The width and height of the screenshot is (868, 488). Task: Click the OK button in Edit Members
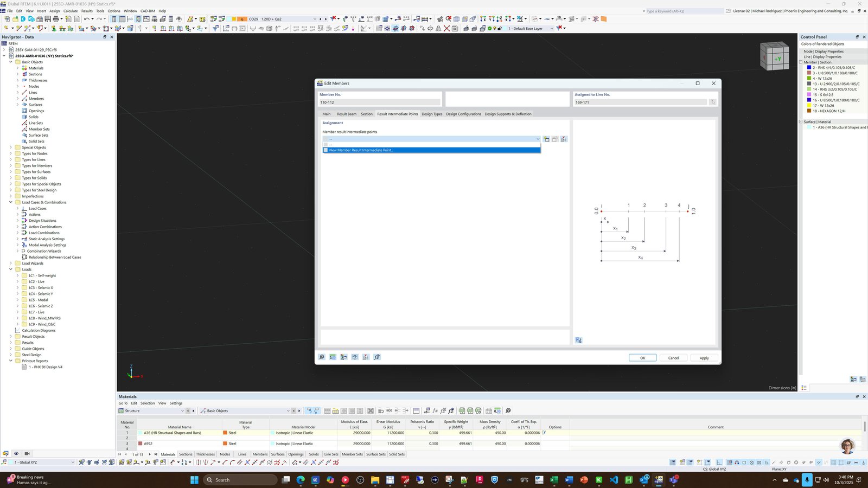pyautogui.click(x=643, y=358)
